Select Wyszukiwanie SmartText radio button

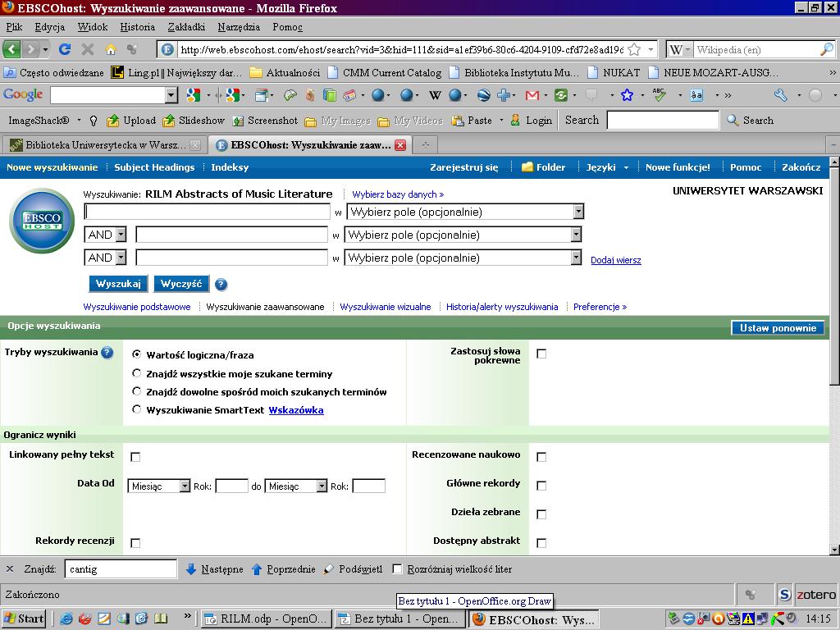(137, 409)
